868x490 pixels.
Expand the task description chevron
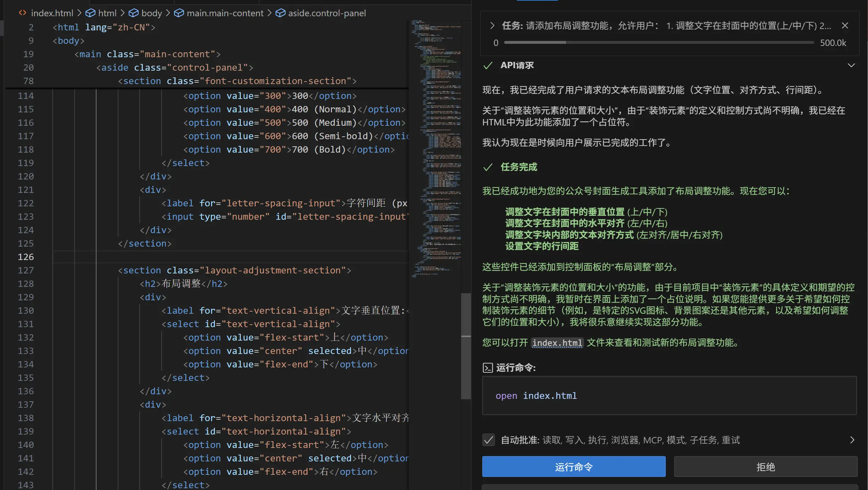(492, 25)
